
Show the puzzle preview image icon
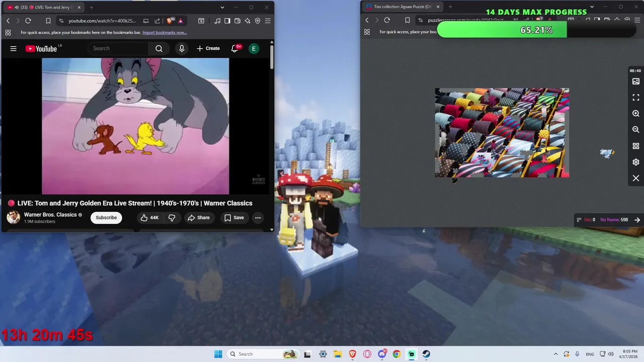(636, 81)
